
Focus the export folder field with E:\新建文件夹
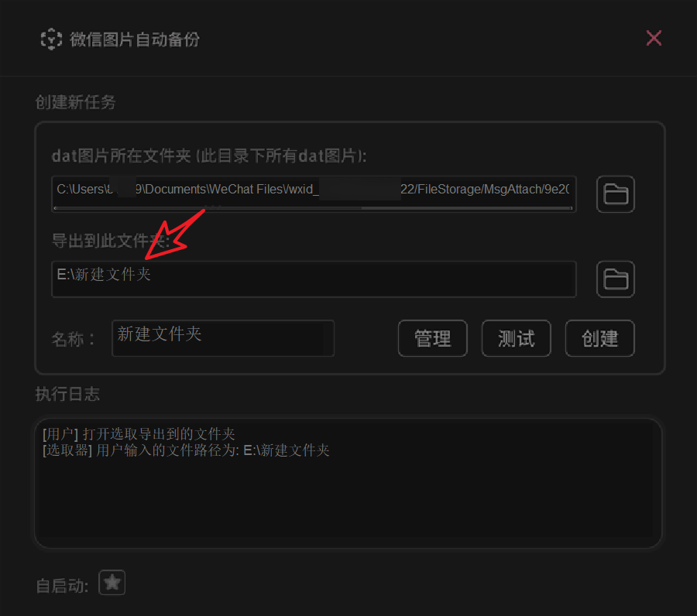(x=314, y=279)
